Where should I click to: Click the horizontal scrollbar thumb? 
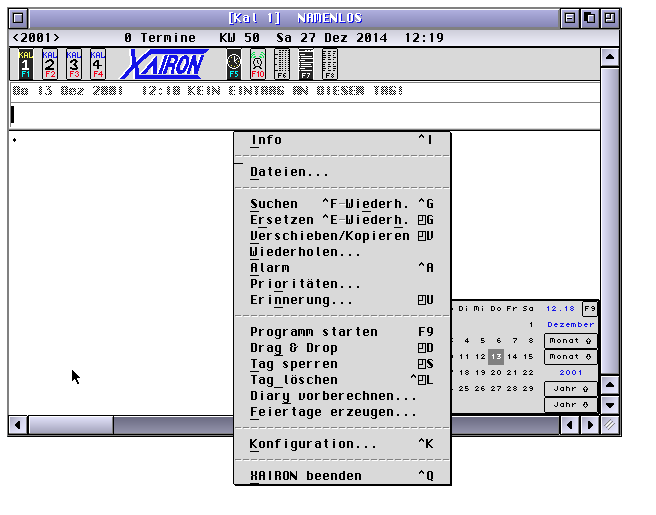[x=71, y=425]
